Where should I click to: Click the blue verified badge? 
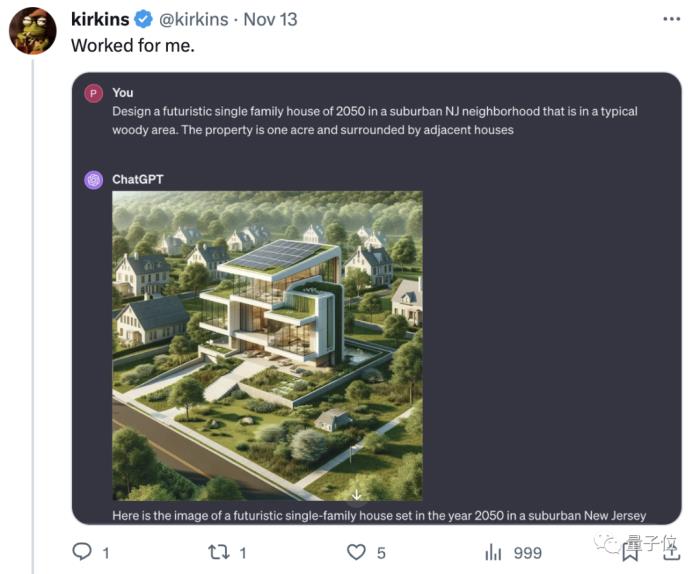[143, 20]
